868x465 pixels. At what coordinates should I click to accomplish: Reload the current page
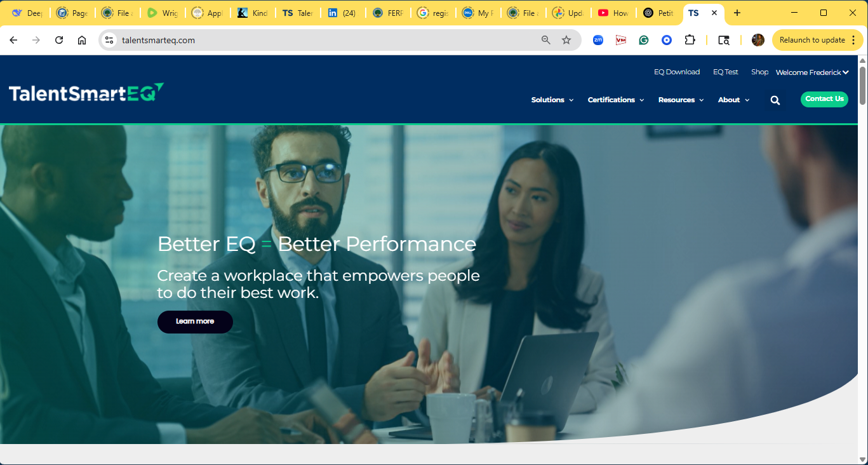coord(59,40)
